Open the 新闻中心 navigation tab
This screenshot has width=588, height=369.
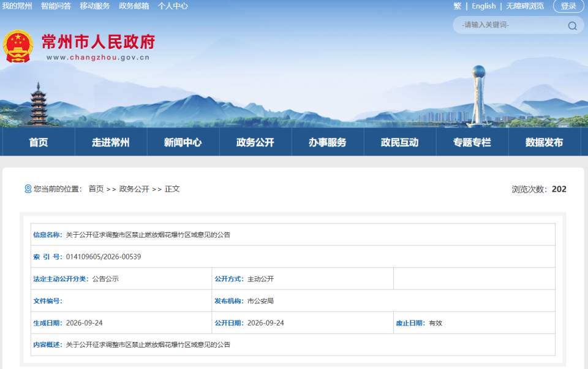183,142
